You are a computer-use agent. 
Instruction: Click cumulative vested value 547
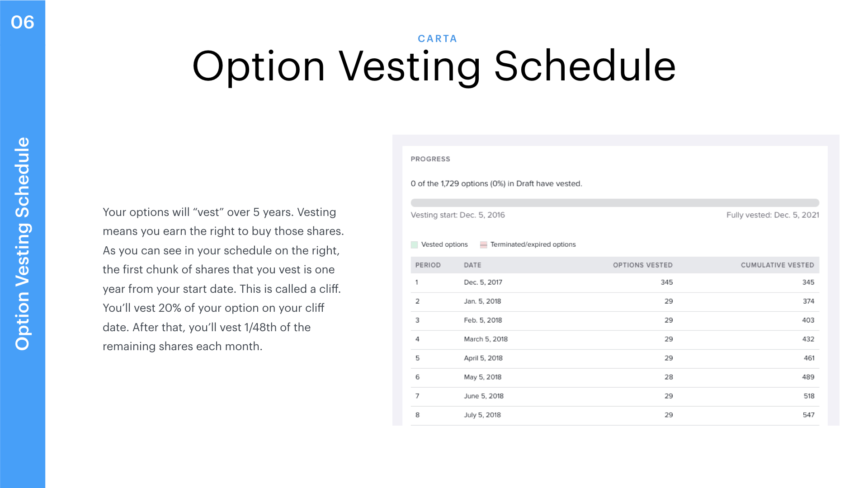808,415
